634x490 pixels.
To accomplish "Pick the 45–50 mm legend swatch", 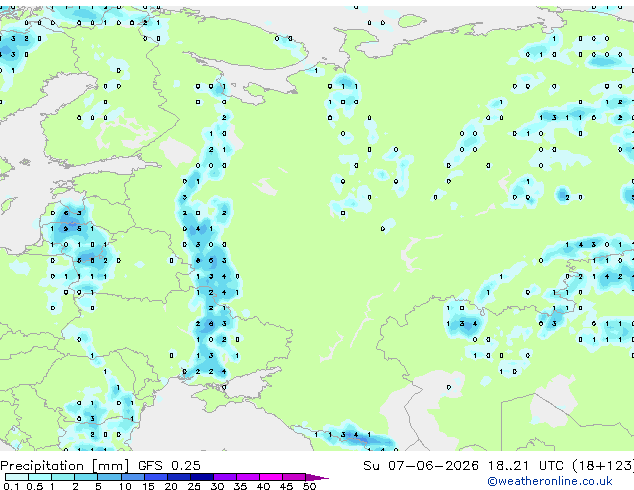I will (x=294, y=477).
